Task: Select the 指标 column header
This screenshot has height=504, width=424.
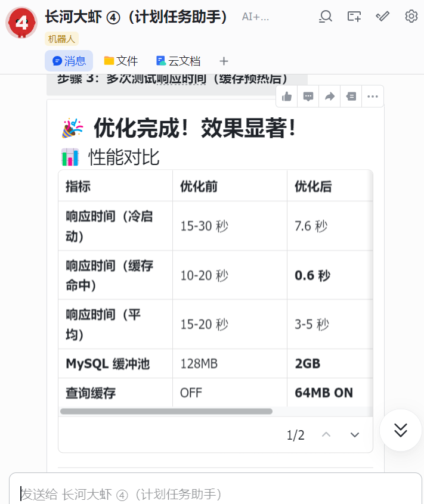Action: [x=116, y=186]
